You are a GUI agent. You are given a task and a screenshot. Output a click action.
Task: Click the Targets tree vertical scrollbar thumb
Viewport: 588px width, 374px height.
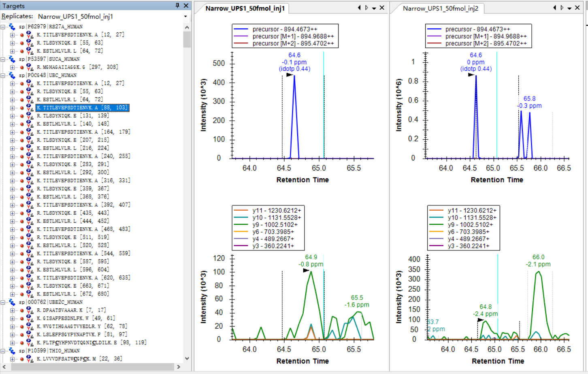[187, 40]
